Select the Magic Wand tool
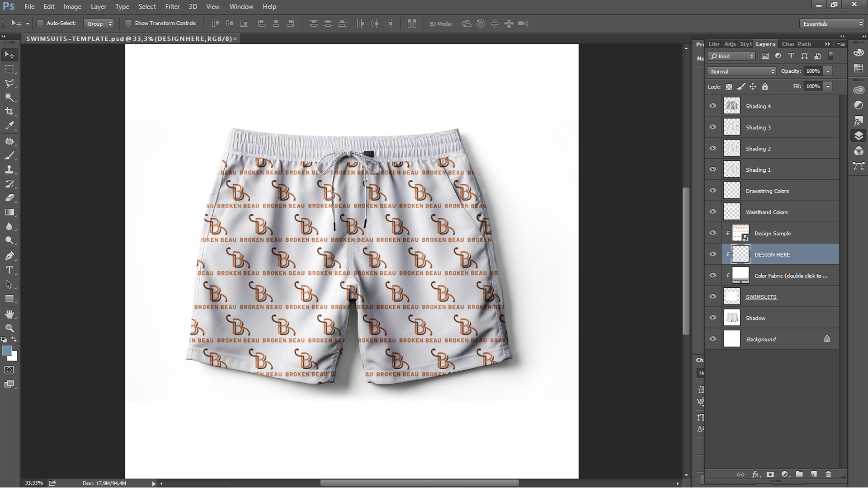The width and height of the screenshot is (868, 488). (x=9, y=97)
